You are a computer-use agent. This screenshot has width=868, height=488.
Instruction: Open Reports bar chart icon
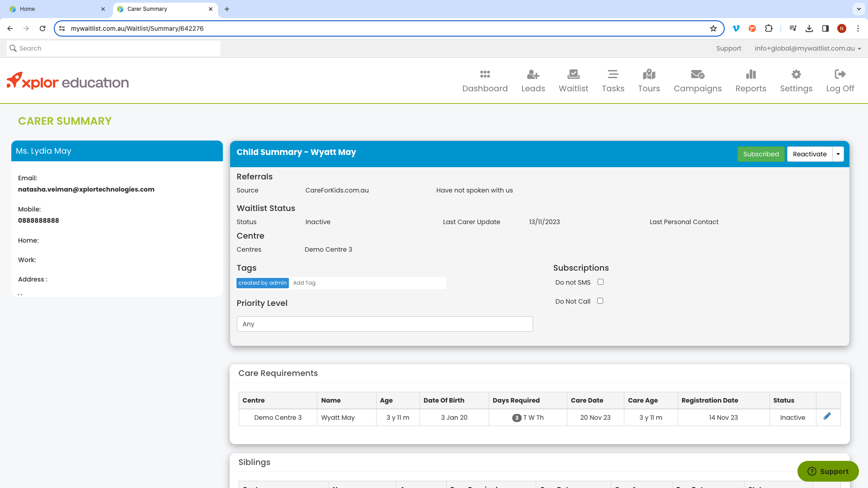750,74
